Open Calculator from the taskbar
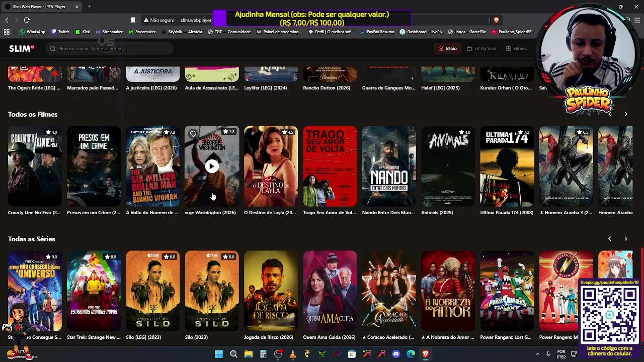 pos(263,354)
